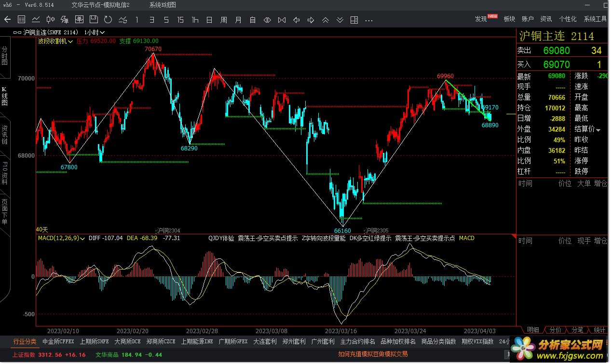Select the 15-minute period button
Image resolution: width=611 pixels, height=364 pixels.
(x=180, y=20)
